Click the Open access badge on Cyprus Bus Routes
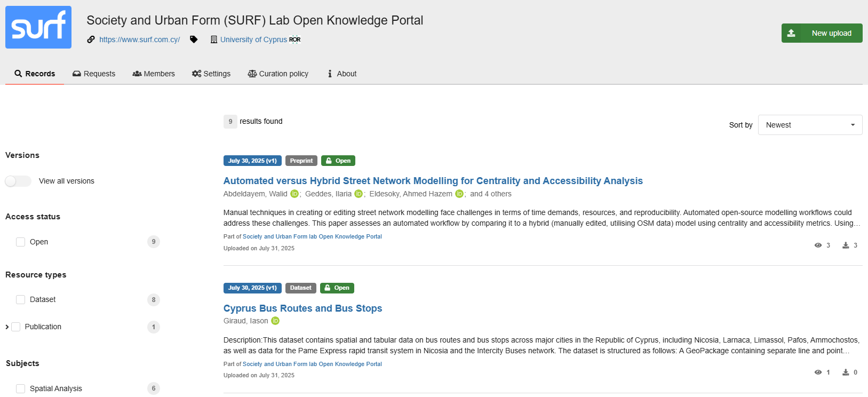The height and width of the screenshot is (397, 868). click(337, 288)
